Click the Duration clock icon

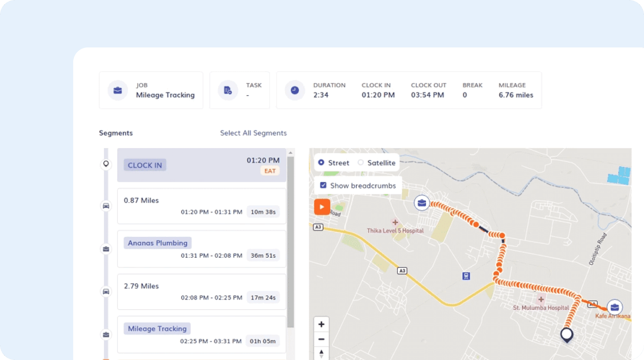(x=295, y=90)
